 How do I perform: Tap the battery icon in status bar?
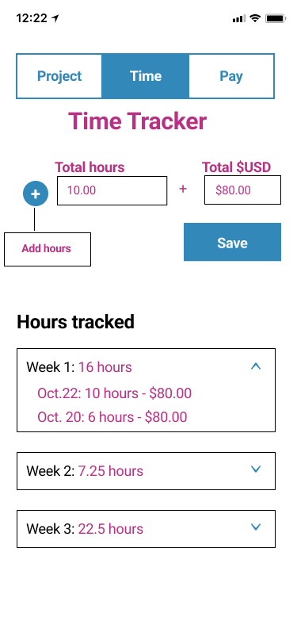276,18
